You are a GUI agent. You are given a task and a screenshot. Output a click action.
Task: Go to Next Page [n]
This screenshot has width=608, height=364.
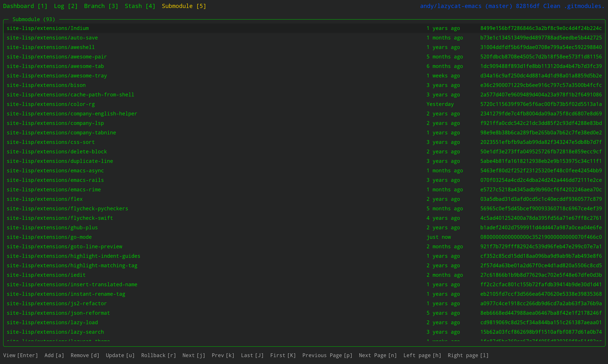click(378, 355)
